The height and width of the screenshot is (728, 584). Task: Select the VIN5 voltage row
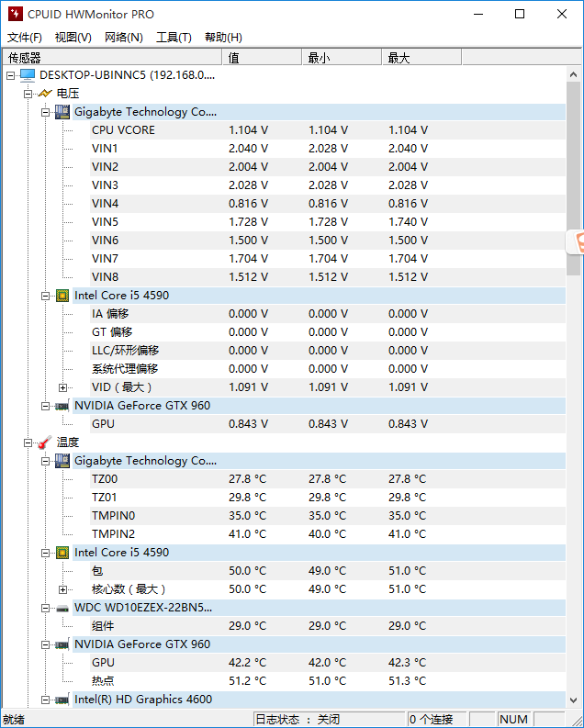pos(328,222)
